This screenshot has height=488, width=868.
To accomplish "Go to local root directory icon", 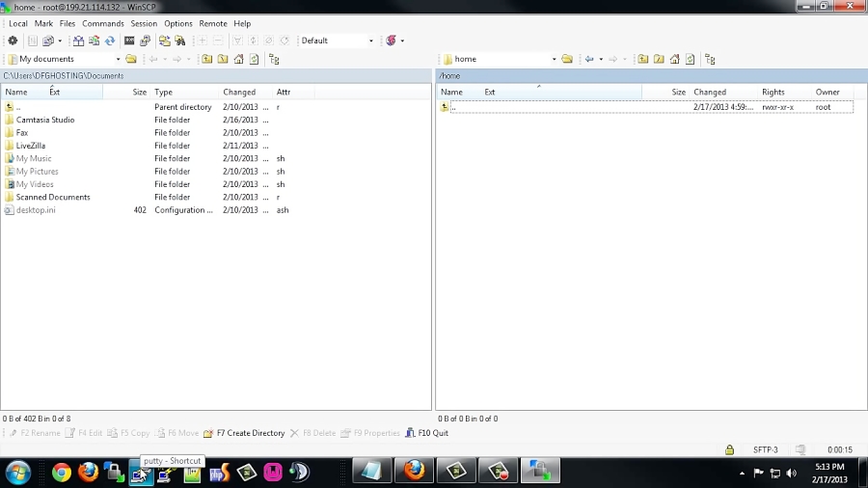I will pyautogui.click(x=223, y=59).
